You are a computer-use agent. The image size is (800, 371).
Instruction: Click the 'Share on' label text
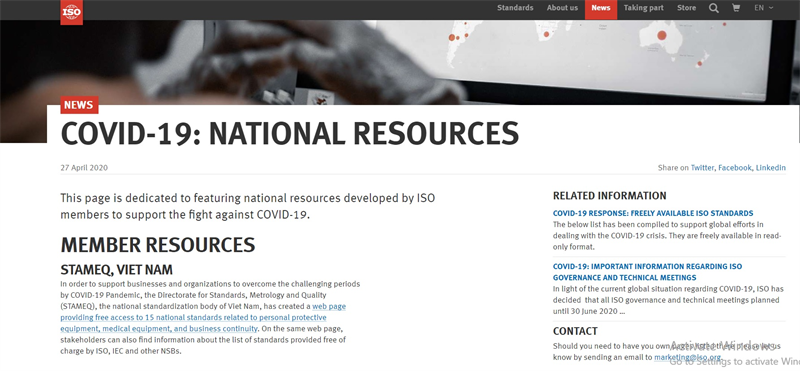click(x=673, y=168)
